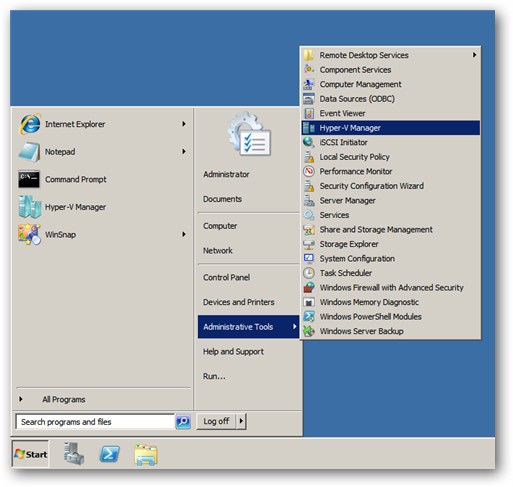Select the Performance Monitor text entry
The width and height of the screenshot is (513, 487).
click(356, 171)
